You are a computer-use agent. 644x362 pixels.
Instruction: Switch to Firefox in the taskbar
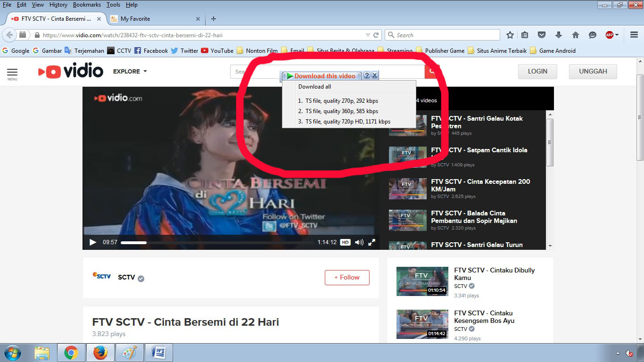(100, 353)
